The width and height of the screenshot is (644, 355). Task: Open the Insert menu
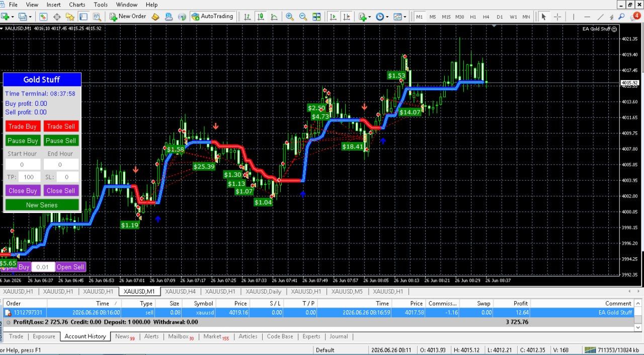(x=54, y=5)
